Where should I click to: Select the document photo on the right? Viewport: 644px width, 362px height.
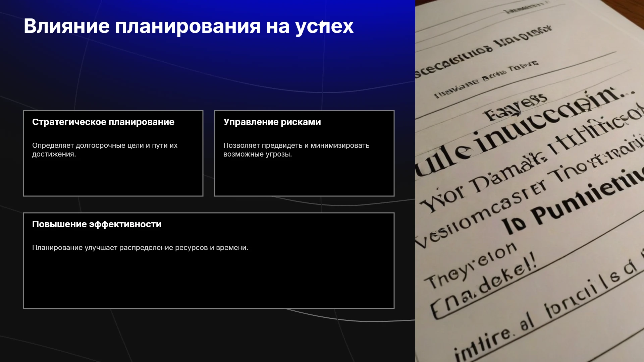point(530,181)
